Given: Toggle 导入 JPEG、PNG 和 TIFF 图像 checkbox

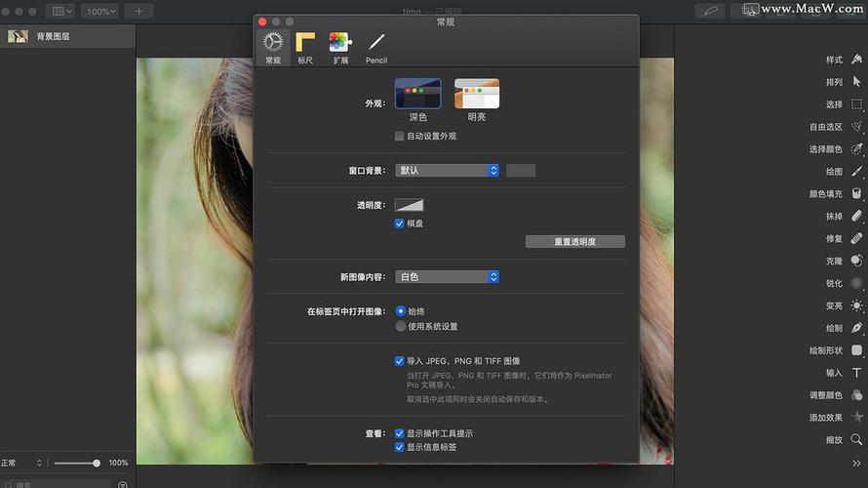Looking at the screenshot, I should pyautogui.click(x=399, y=361).
